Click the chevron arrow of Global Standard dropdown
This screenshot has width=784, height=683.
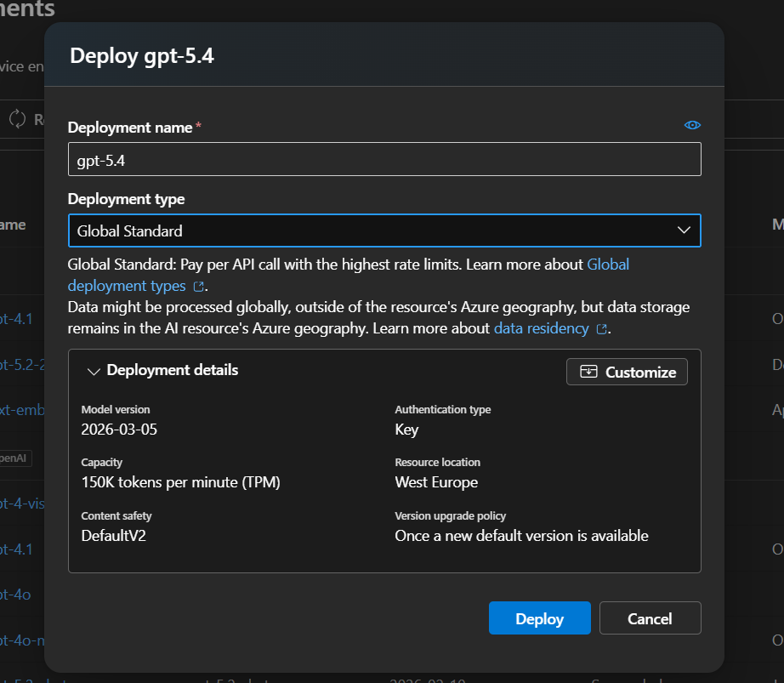click(x=684, y=230)
